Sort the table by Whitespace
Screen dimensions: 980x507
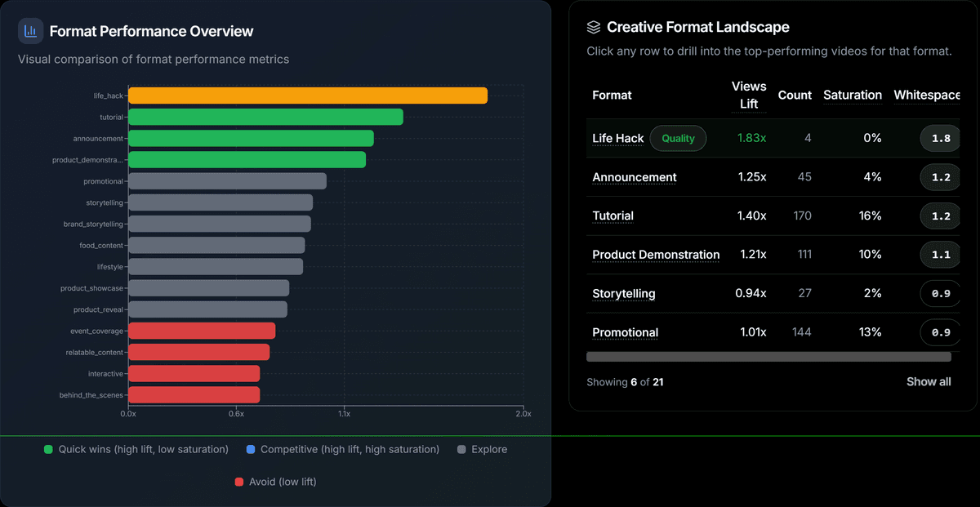coord(927,95)
